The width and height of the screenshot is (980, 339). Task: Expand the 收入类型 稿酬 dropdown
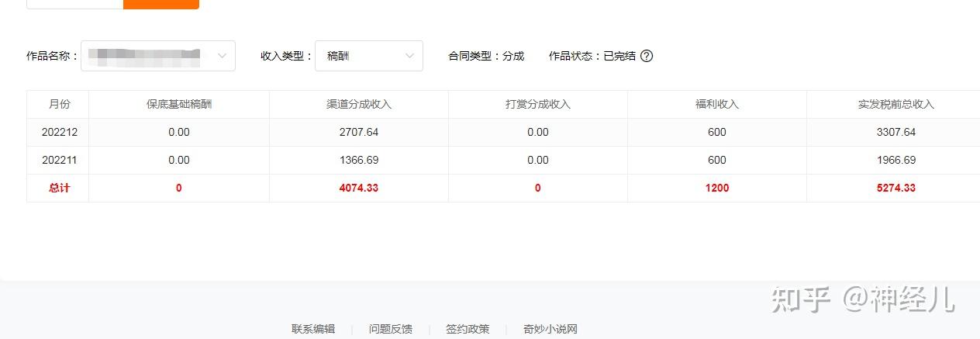pyautogui.click(x=369, y=56)
